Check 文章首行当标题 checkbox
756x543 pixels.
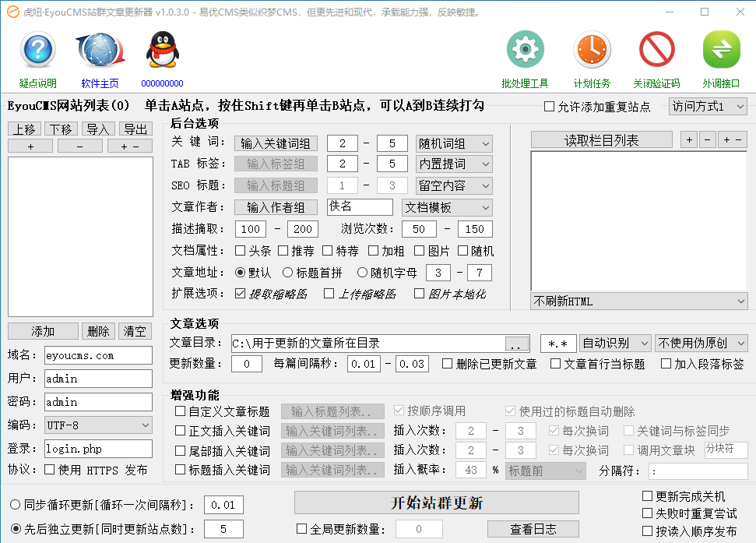tap(555, 363)
